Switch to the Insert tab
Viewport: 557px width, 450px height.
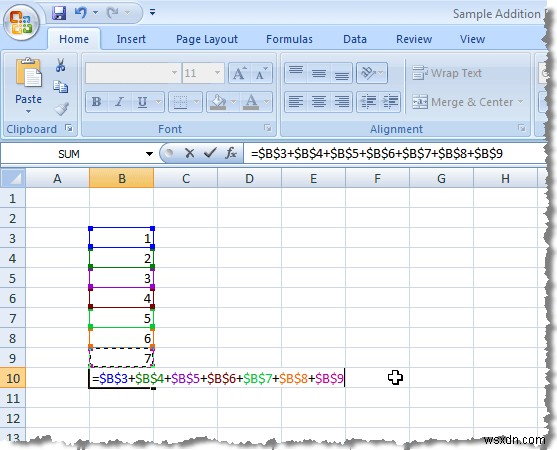point(131,39)
